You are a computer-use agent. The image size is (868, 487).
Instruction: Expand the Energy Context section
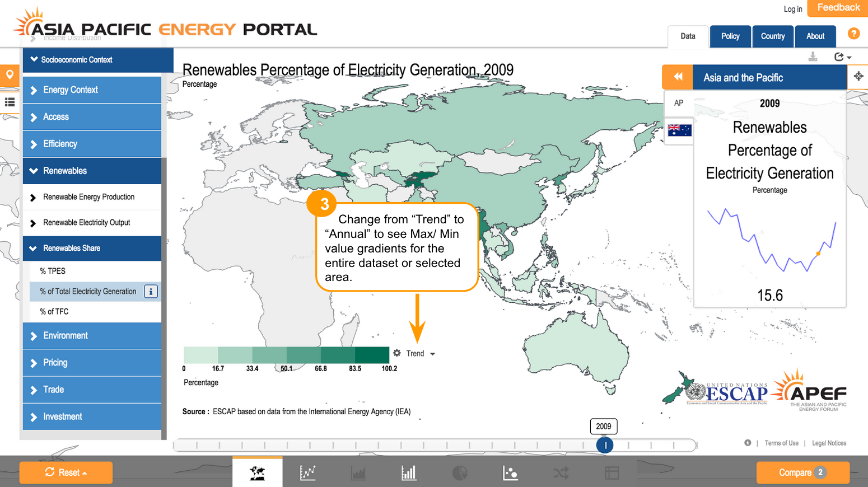click(70, 90)
